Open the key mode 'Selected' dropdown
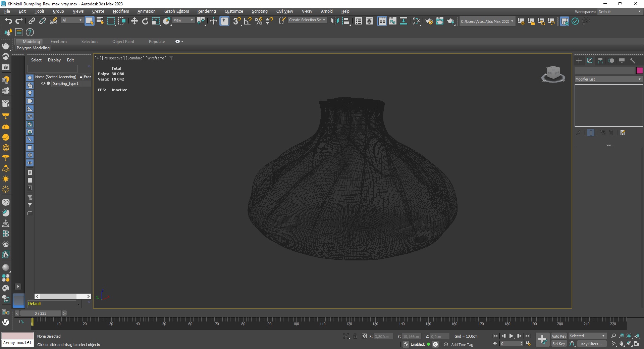Screen dimensions: 644x349 (587, 336)
